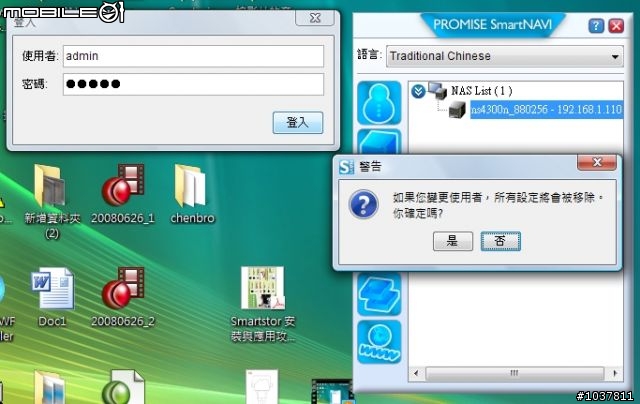The image size is (640, 404).
Task: Click the 登入 login button
Action: 298,122
